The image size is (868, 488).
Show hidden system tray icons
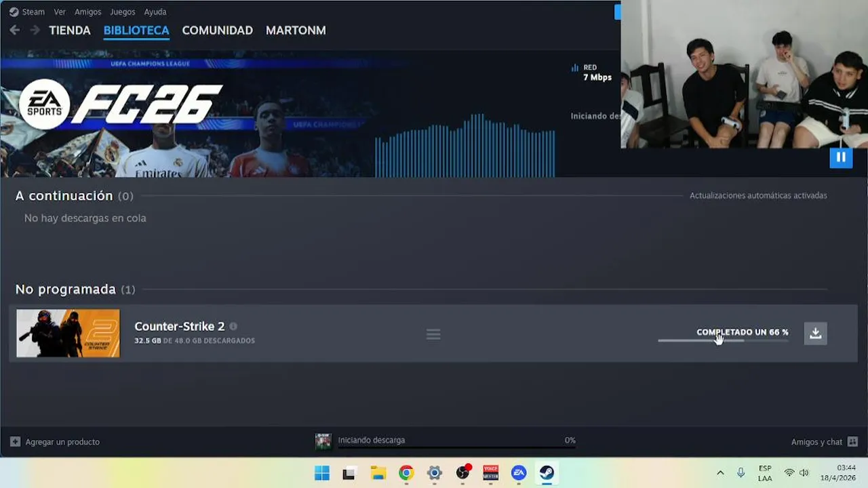tap(720, 473)
